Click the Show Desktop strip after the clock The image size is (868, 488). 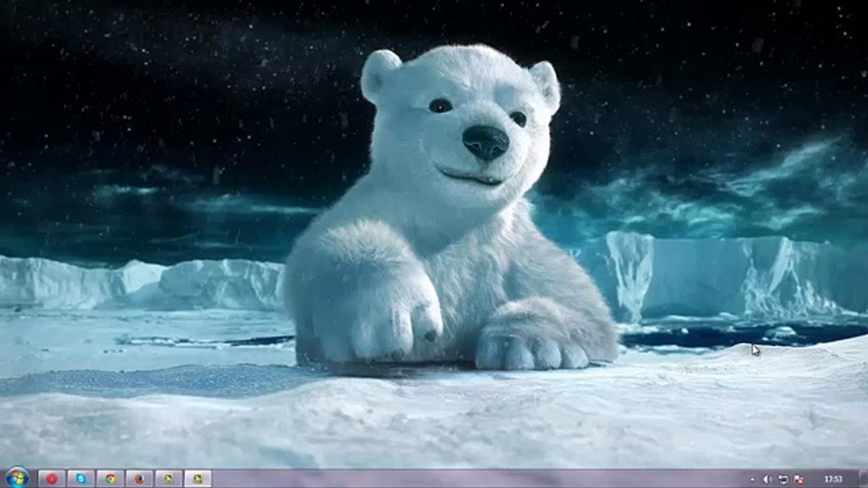click(863, 479)
